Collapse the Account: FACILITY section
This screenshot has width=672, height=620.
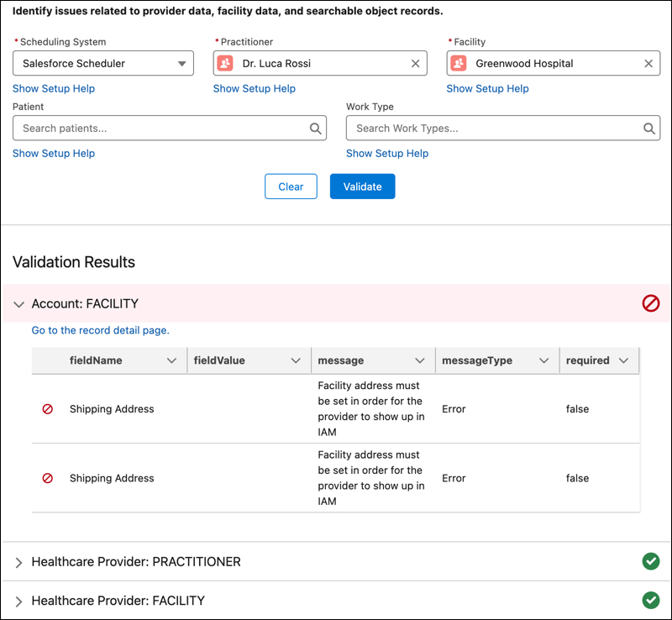(x=18, y=304)
